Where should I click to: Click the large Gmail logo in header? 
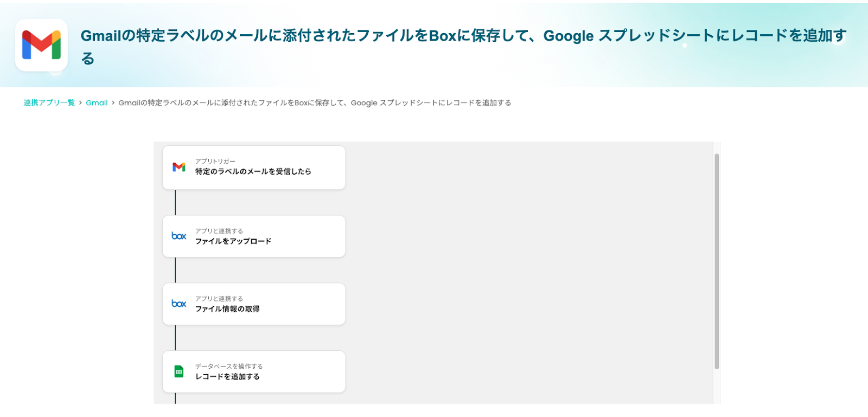click(41, 45)
